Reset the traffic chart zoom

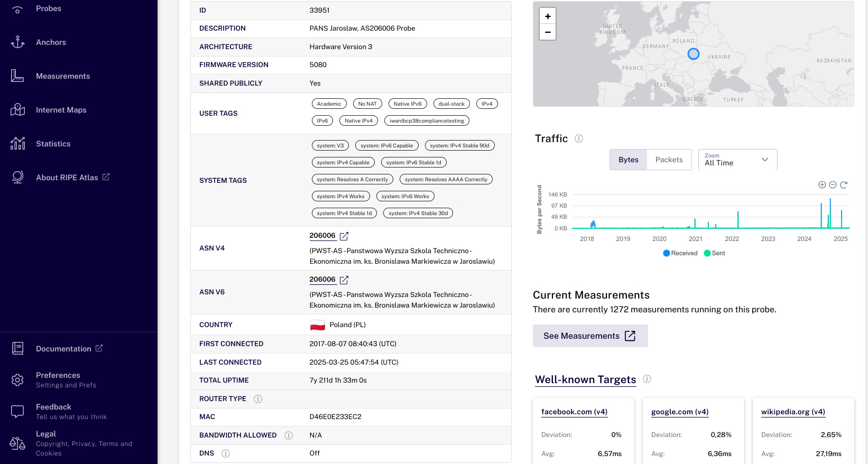[x=844, y=185]
